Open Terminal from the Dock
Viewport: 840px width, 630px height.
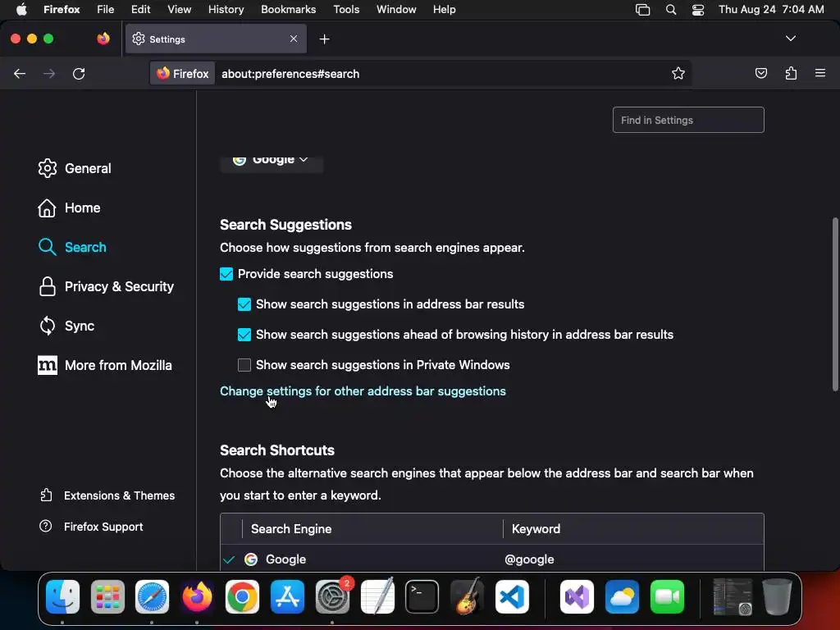(422, 597)
